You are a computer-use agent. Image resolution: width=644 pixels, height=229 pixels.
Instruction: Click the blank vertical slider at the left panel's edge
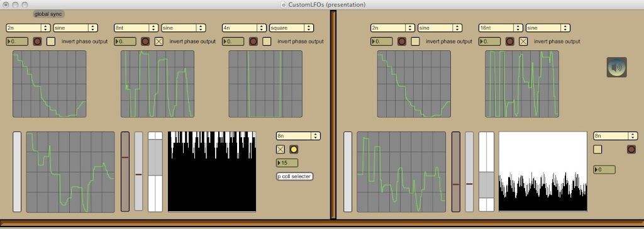[17, 172]
